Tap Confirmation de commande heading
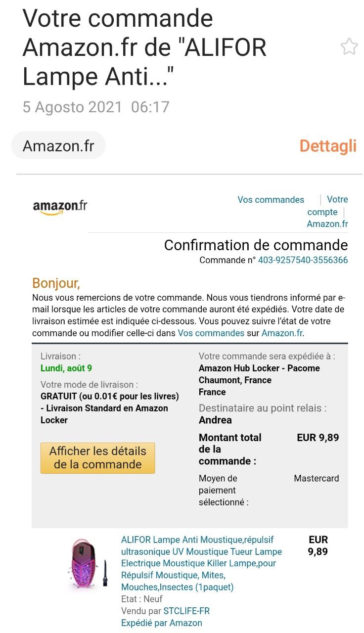364x633 pixels. coord(256,245)
